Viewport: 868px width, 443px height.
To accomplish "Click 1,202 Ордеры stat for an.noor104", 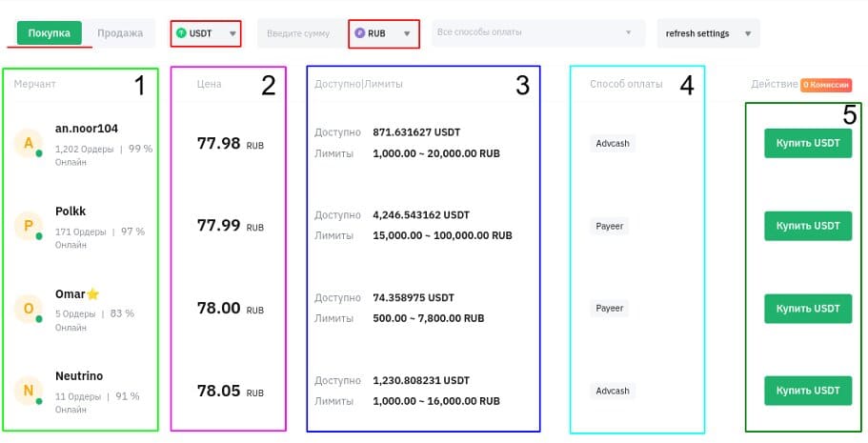I will coord(84,149).
